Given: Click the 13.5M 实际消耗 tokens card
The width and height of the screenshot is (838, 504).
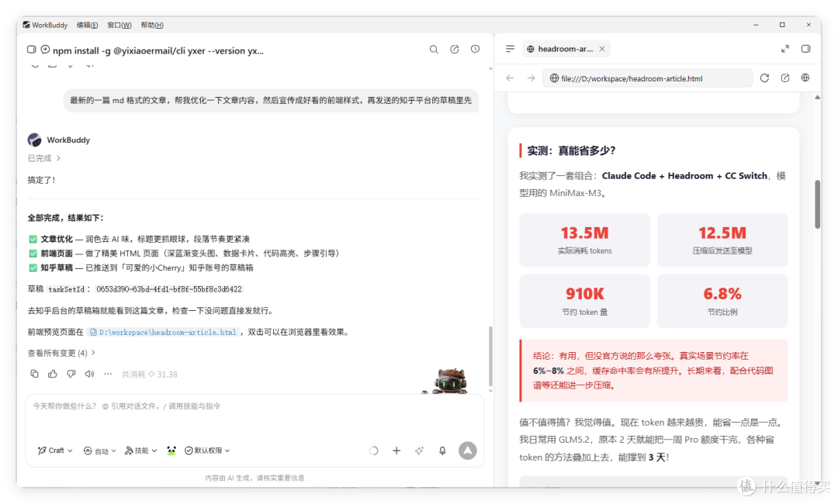Looking at the screenshot, I should click(585, 240).
